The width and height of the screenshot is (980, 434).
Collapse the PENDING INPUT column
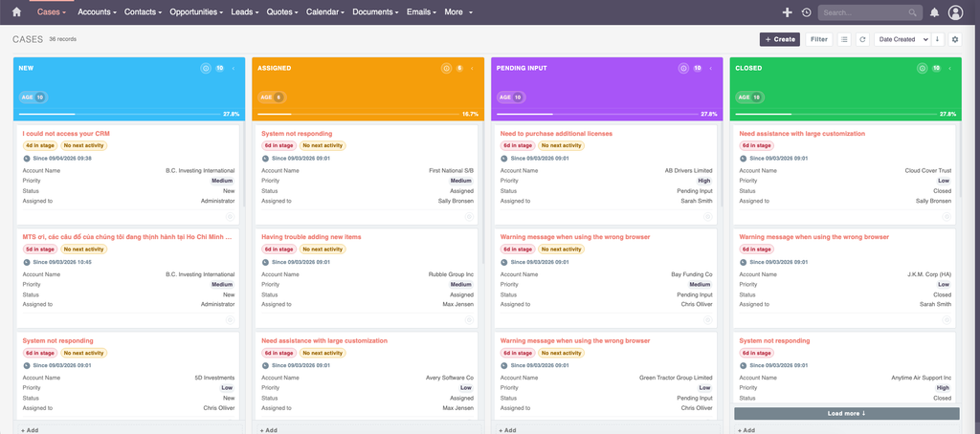coord(711,68)
